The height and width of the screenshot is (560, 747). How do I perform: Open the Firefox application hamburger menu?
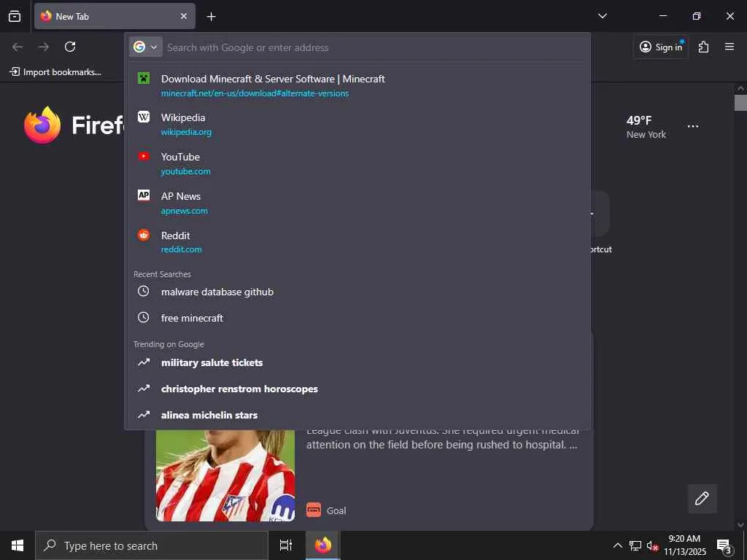click(729, 47)
